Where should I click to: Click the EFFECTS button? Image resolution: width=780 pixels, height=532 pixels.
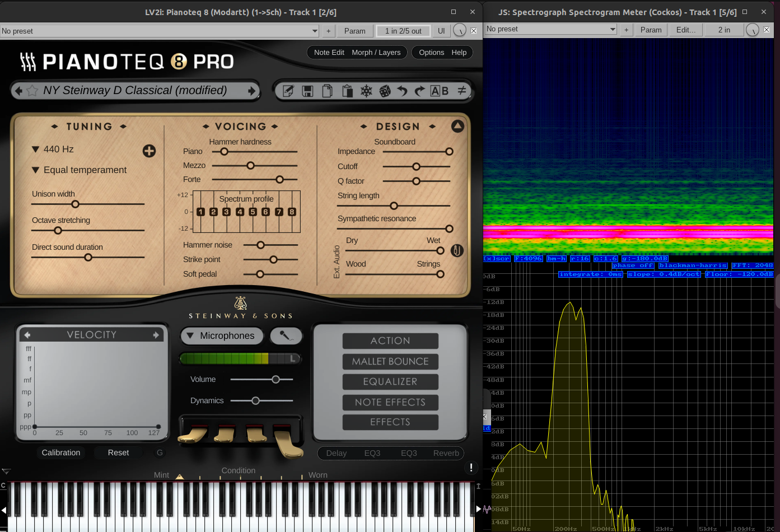[390, 422]
